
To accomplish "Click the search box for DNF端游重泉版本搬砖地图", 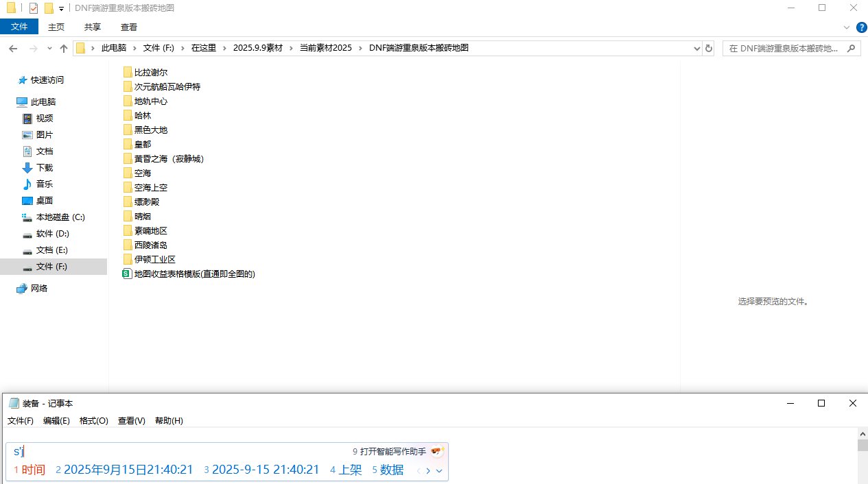I will coord(786,49).
